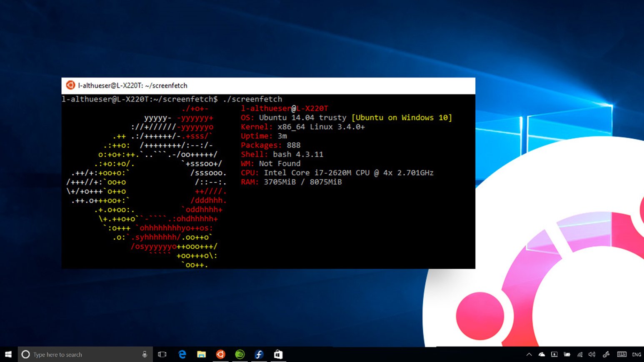The width and height of the screenshot is (644, 362).
Task: Click the 'Kernel: x86_64 Linux 3.4.0+' line
Action: click(x=303, y=127)
